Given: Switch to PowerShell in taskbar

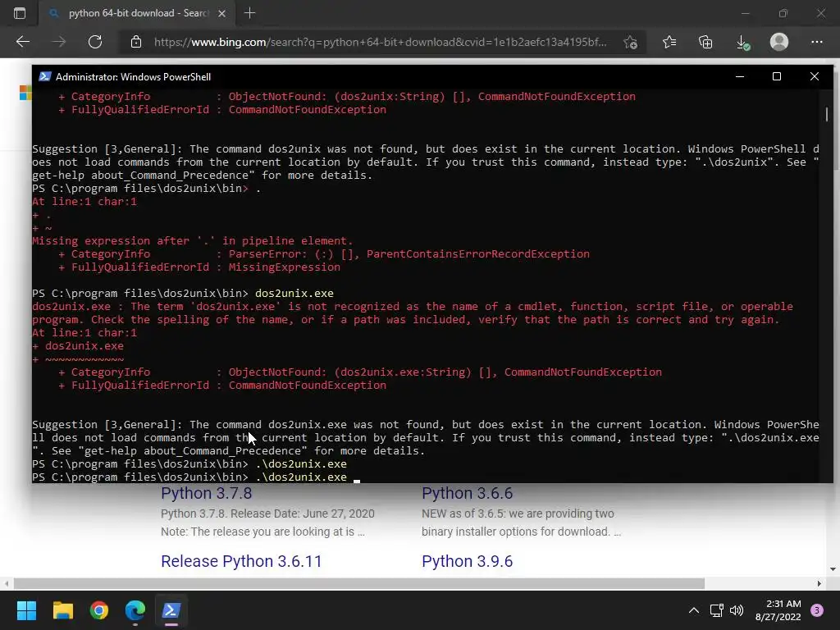Looking at the screenshot, I should coord(171,610).
